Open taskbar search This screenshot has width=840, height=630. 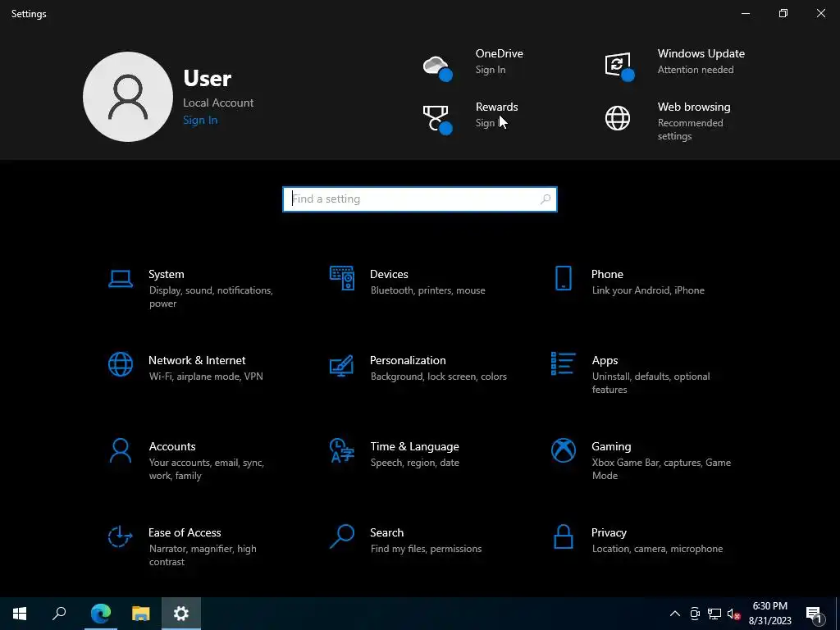point(59,614)
